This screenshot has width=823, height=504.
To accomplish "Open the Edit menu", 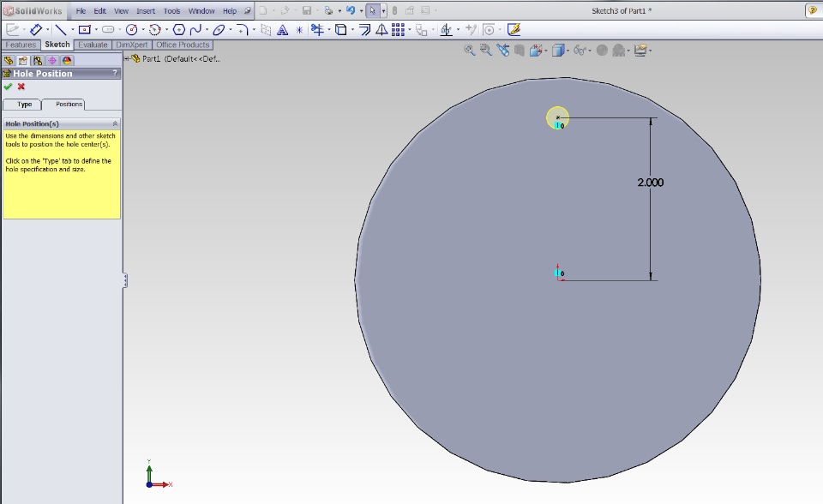I will [99, 11].
